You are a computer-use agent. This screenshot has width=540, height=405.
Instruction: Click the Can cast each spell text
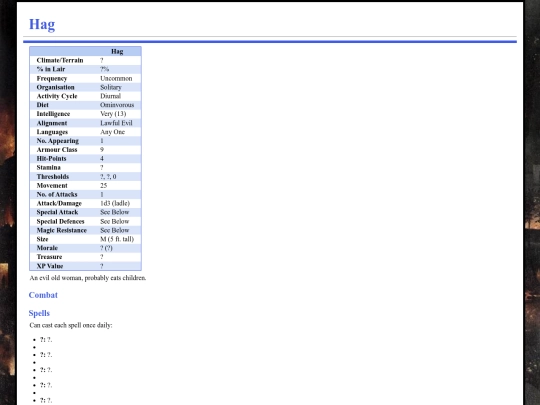(71, 325)
